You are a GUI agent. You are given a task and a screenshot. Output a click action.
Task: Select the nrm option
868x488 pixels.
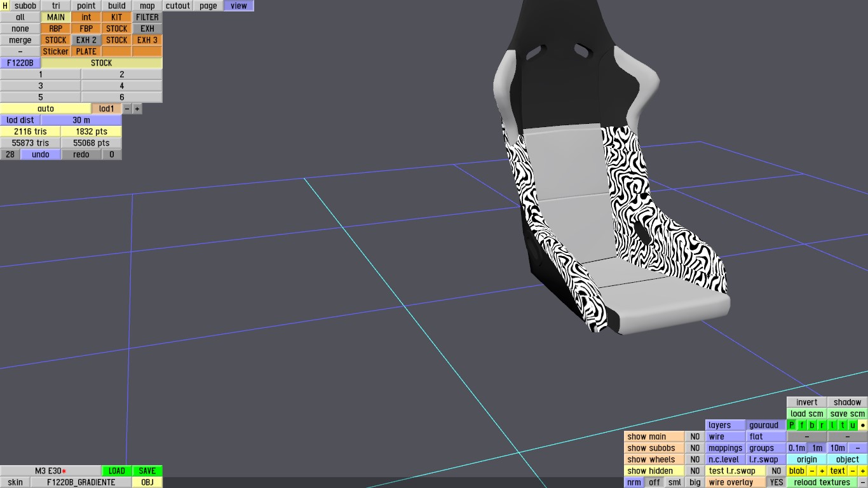click(634, 482)
